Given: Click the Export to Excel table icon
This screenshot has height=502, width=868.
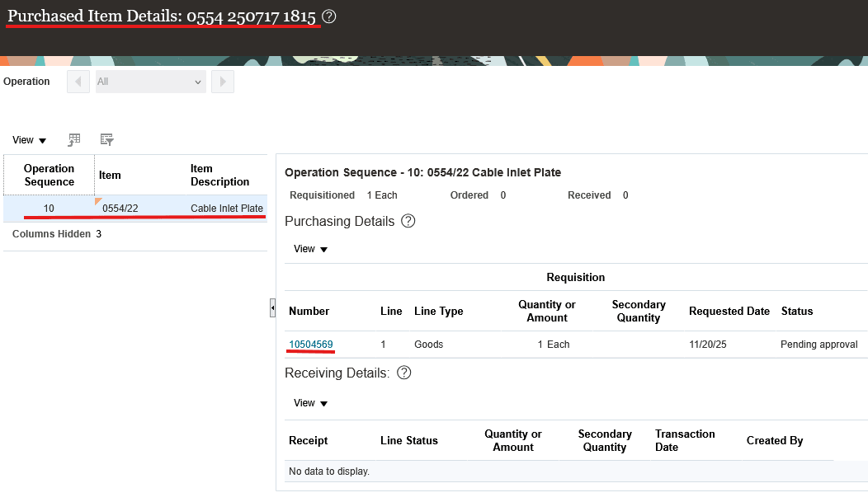Looking at the screenshot, I should pyautogui.click(x=74, y=140).
